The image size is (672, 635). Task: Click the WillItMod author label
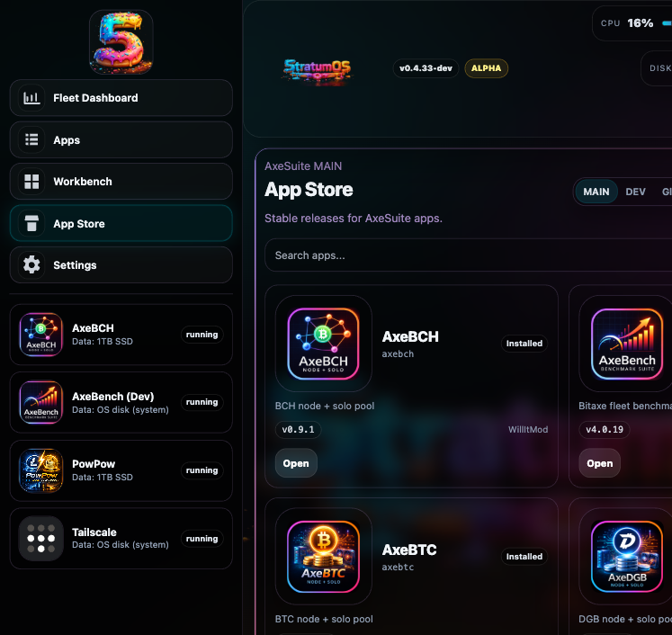point(528,429)
